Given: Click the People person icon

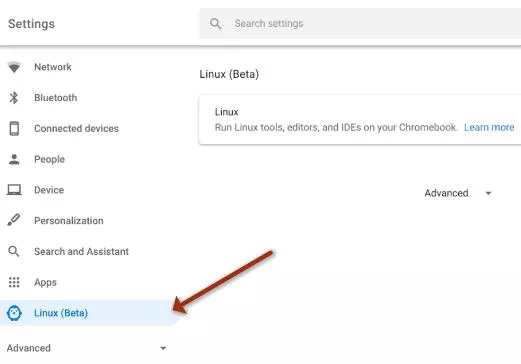Looking at the screenshot, I should pyautogui.click(x=14, y=159).
